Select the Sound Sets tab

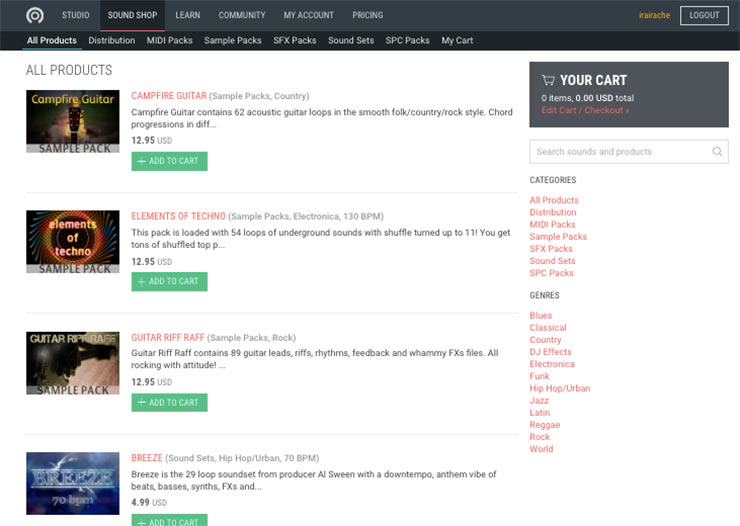pyautogui.click(x=351, y=41)
